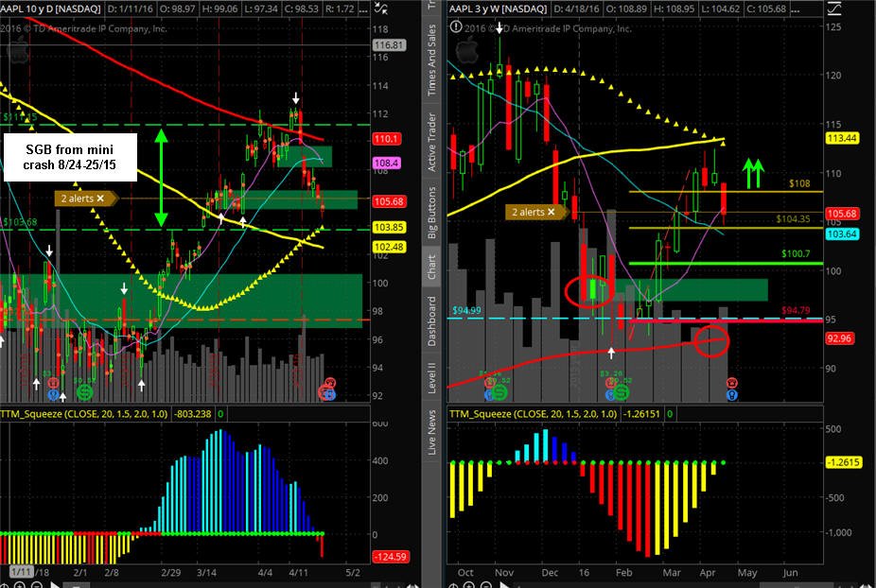Select the $94.79 price level label
The image size is (876, 588).
pyautogui.click(x=796, y=310)
